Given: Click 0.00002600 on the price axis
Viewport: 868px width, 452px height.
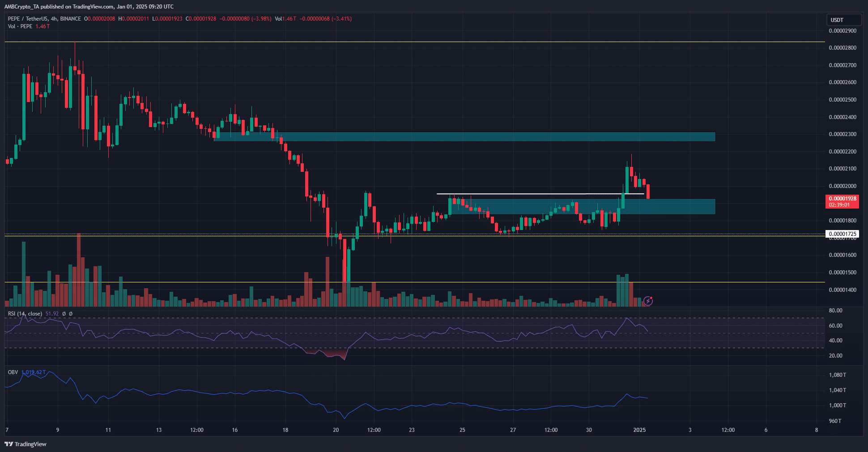Looking at the screenshot, I should tap(842, 82).
